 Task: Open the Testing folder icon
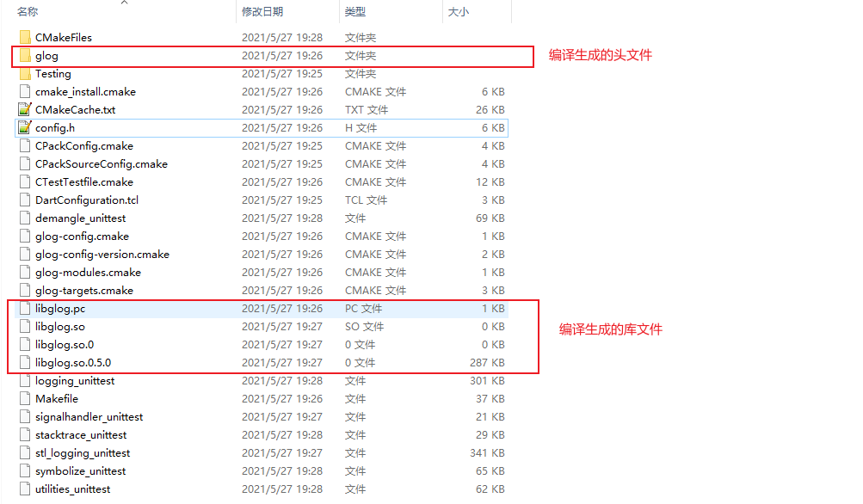24,73
